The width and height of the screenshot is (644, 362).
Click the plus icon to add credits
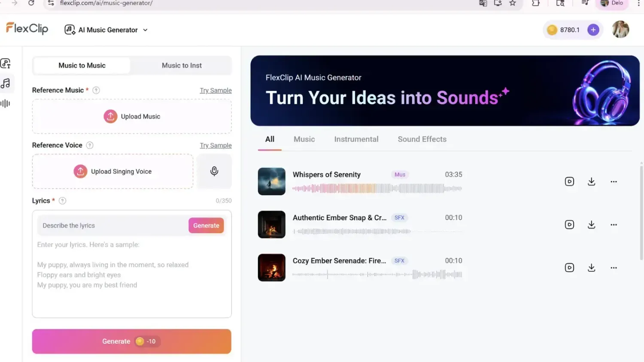point(593,30)
